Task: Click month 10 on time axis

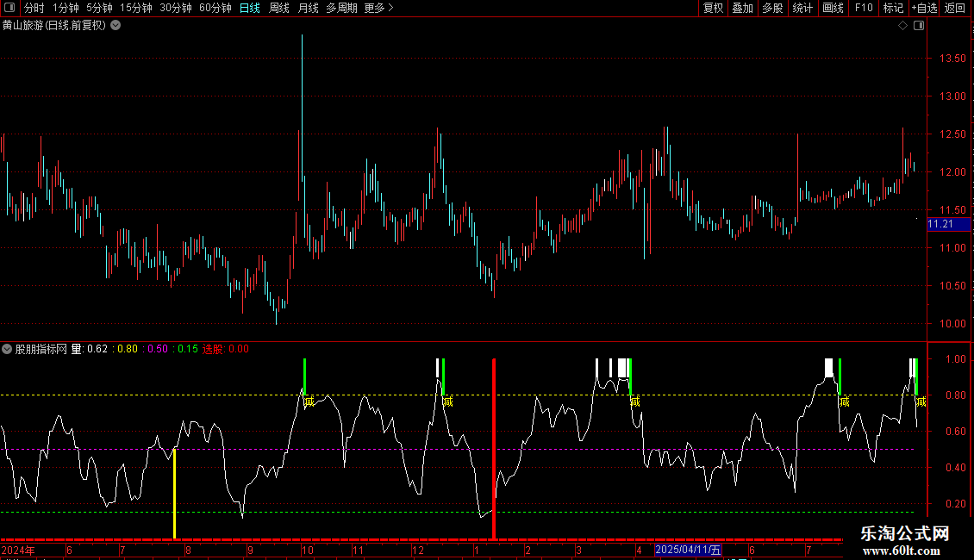Action: tap(308, 550)
